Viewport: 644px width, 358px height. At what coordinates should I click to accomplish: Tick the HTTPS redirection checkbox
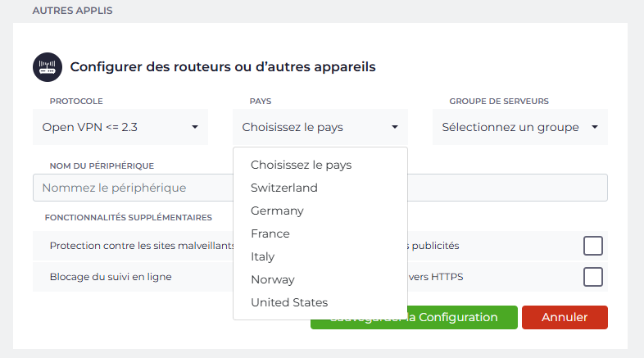(593, 277)
